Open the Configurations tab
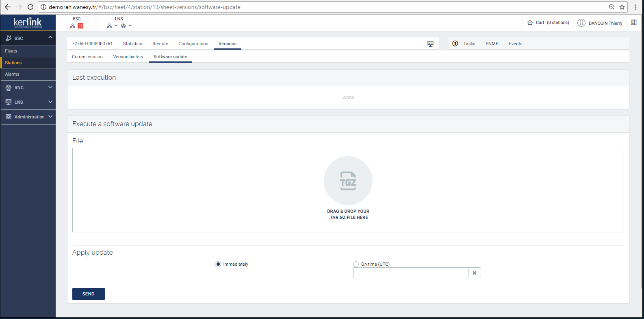The image size is (644, 319). pyautogui.click(x=193, y=44)
